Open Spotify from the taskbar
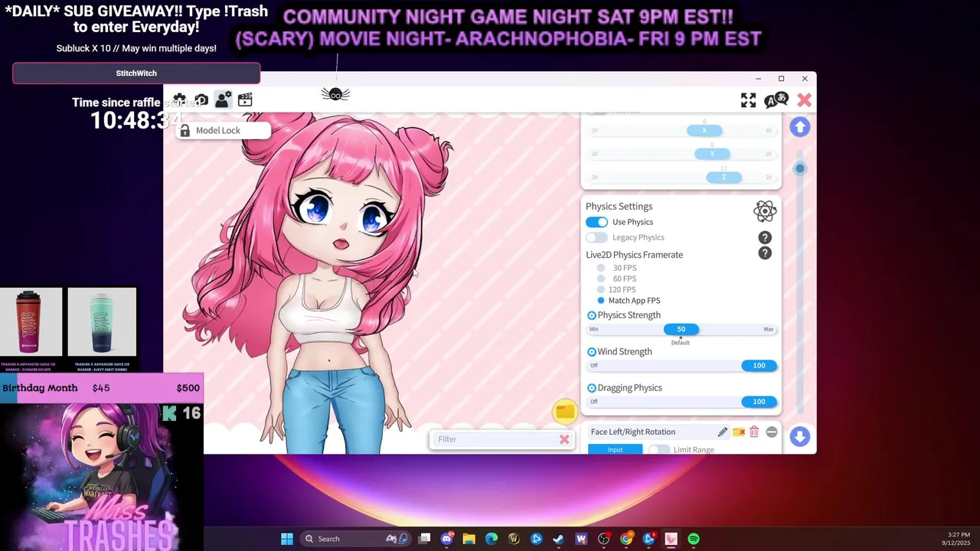 (x=694, y=539)
